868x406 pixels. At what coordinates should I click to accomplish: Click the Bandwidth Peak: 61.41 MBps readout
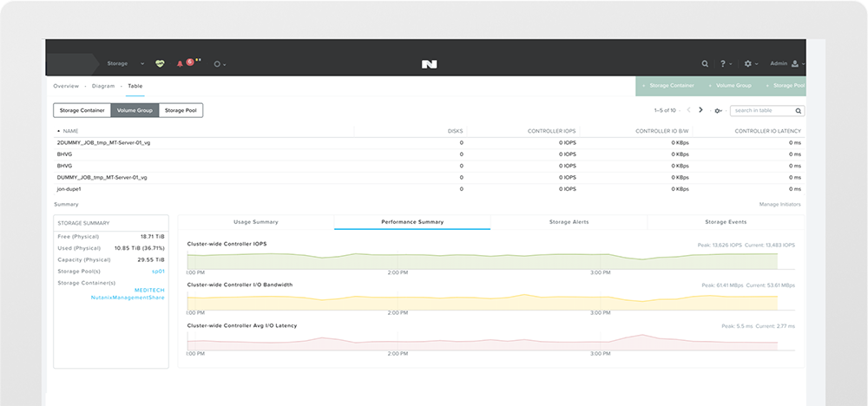coord(722,285)
